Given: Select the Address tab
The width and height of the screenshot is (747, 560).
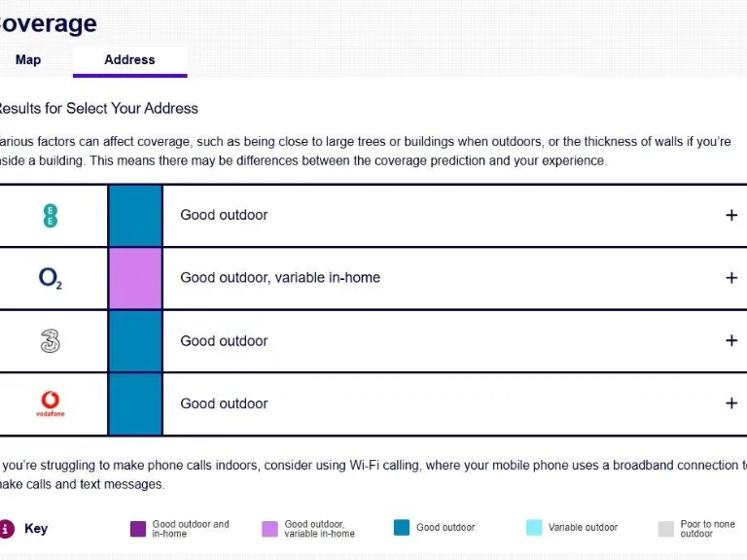Looking at the screenshot, I should pos(129,59).
